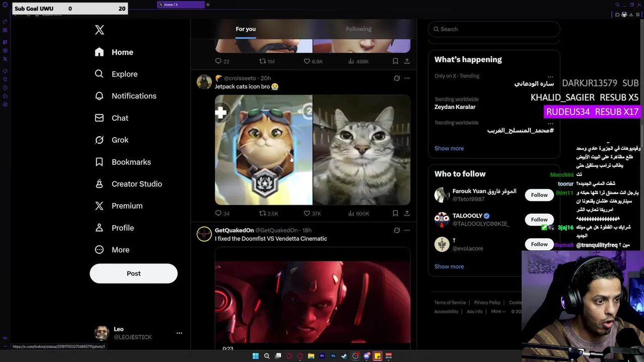
Task: Repost the post with 114 reposts
Action: tap(267, 61)
